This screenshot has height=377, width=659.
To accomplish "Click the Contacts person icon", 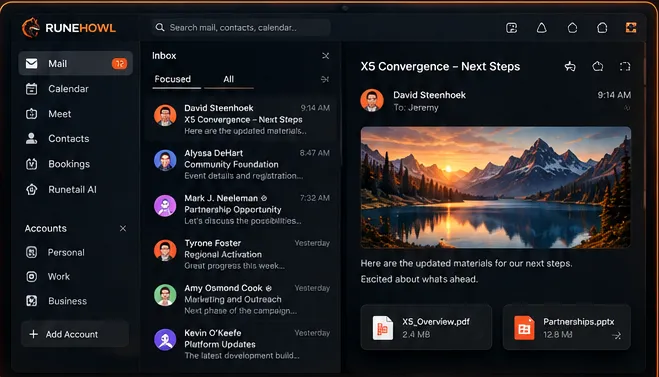I will (x=32, y=139).
